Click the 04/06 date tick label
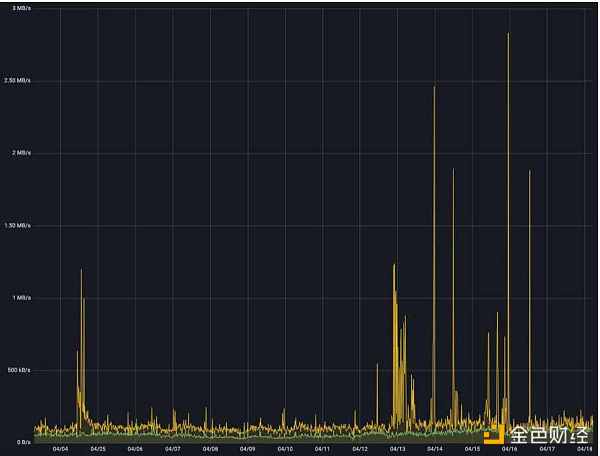 point(134,449)
